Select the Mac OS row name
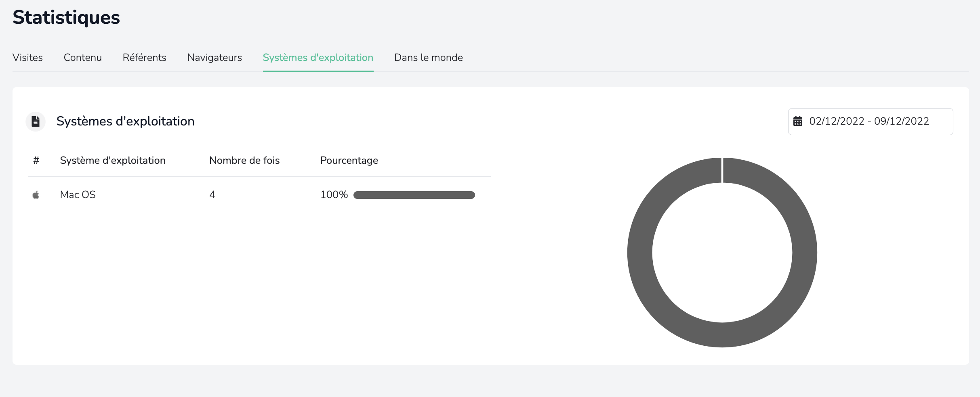The image size is (980, 397). point(78,195)
